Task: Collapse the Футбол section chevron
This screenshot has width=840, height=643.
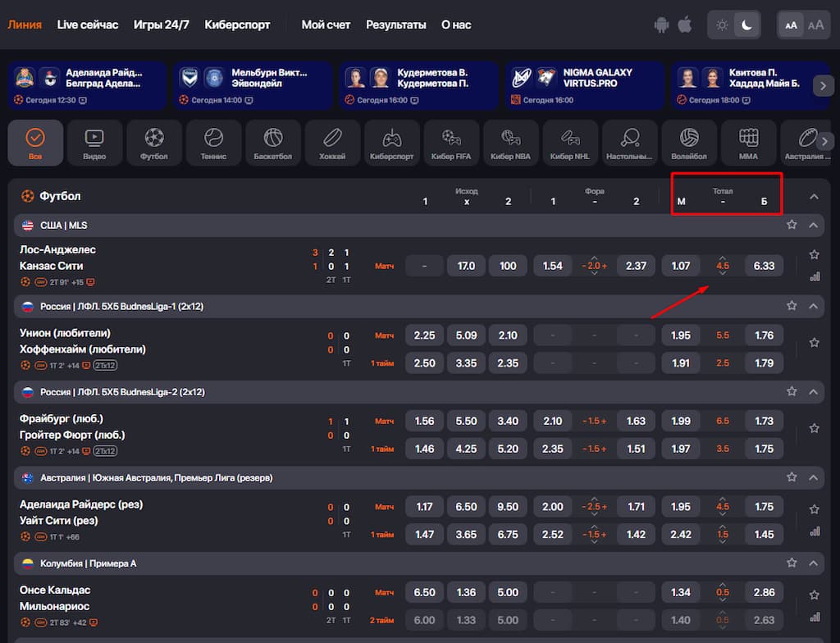Action: click(814, 197)
